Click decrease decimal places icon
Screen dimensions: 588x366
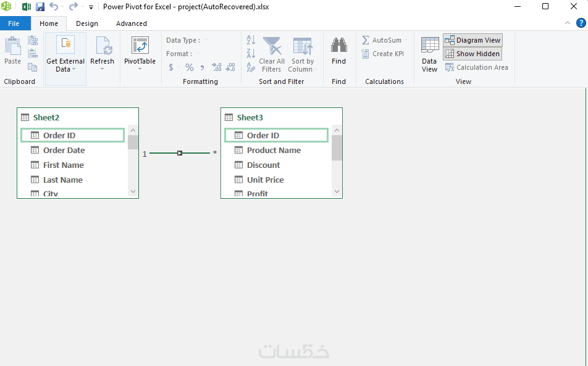click(x=230, y=67)
